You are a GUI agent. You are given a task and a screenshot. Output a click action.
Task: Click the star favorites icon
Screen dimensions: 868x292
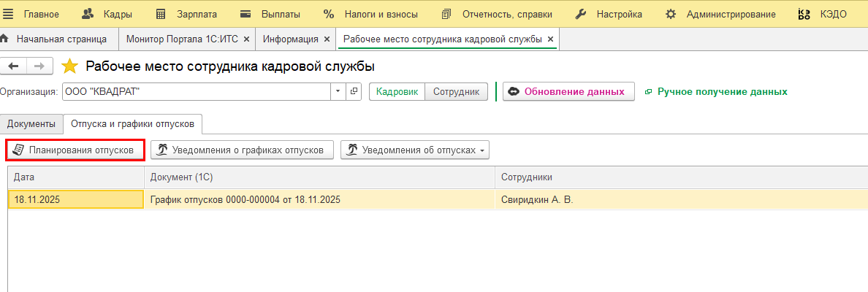[x=69, y=66]
